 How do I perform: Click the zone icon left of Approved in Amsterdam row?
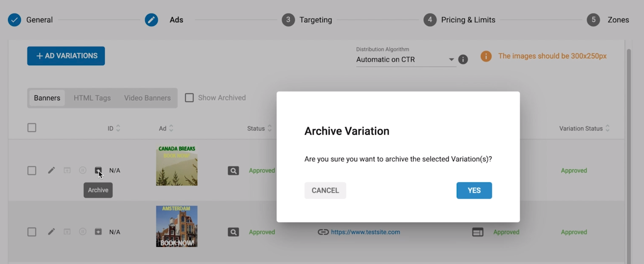(477, 232)
